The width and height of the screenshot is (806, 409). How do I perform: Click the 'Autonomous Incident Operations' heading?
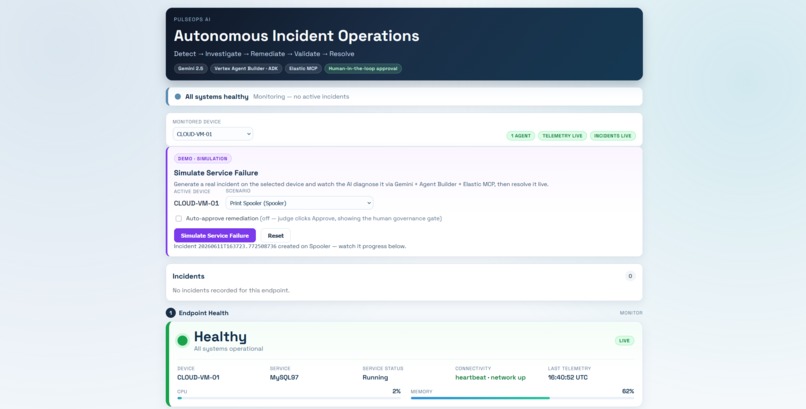coord(297,36)
